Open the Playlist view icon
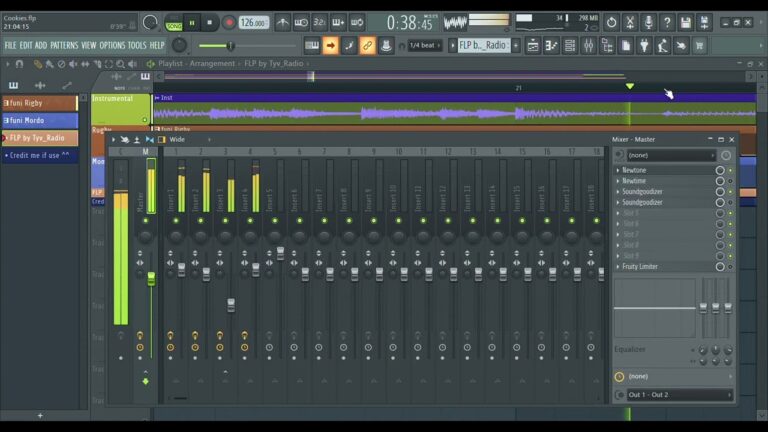 tap(533, 46)
